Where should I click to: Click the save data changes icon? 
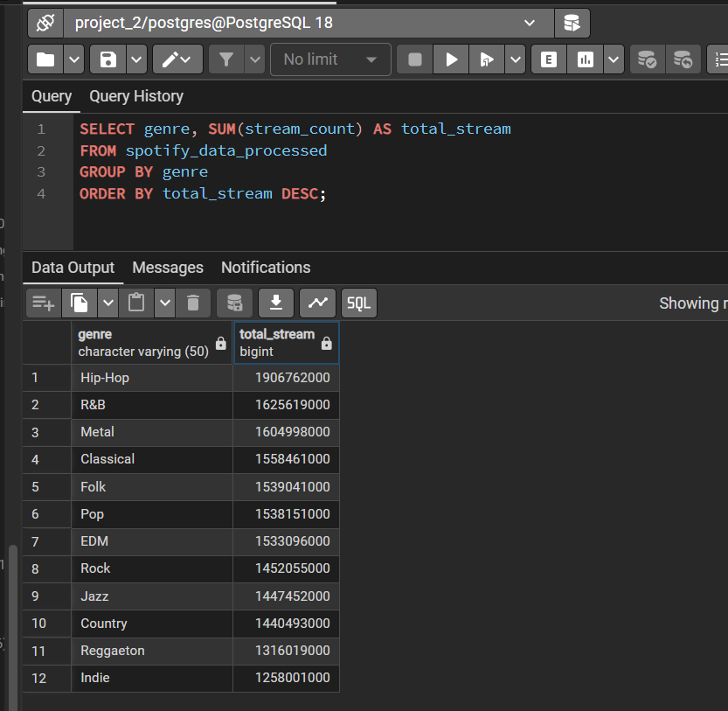coord(234,303)
